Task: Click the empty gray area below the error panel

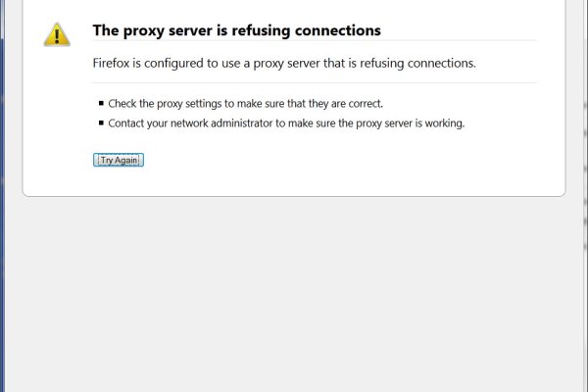Action: click(294, 294)
